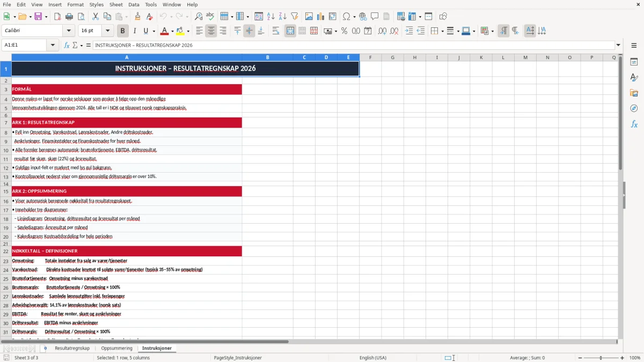The width and height of the screenshot is (644, 362).
Task: Open Find & Replace icon
Action: point(199,17)
